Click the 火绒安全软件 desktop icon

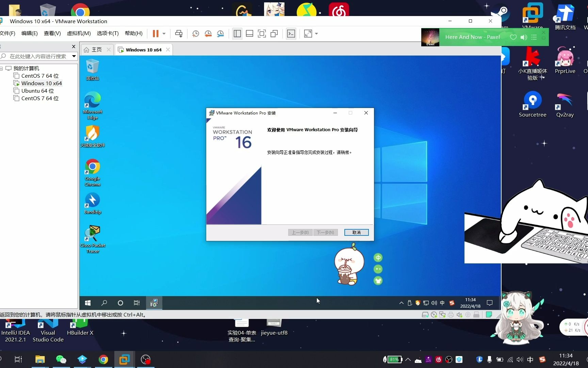pos(93,136)
